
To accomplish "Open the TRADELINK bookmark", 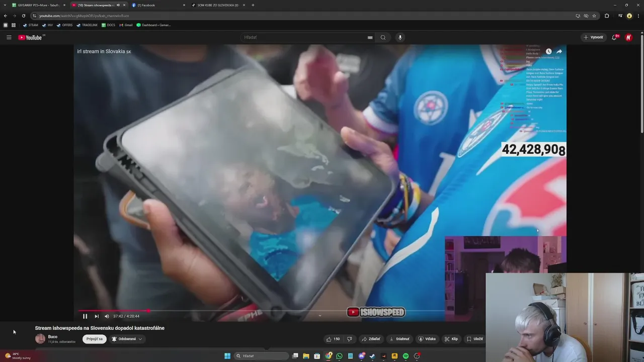I will coord(87,25).
